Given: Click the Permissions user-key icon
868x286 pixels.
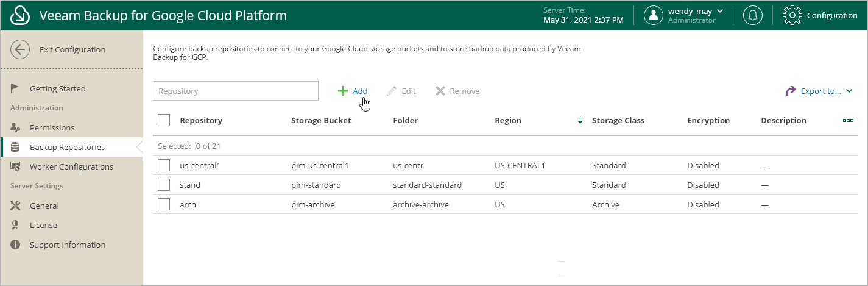Looking at the screenshot, I should pyautogui.click(x=16, y=127).
